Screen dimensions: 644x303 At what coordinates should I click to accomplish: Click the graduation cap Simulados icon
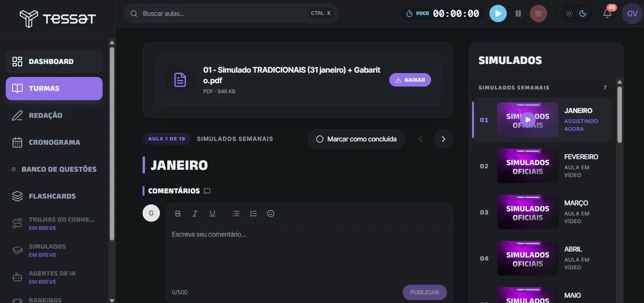(17, 250)
